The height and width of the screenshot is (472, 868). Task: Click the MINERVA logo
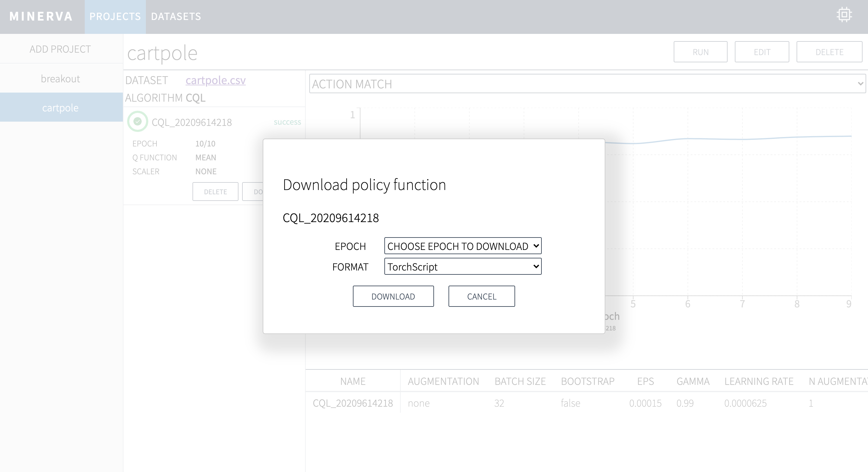point(41,16)
